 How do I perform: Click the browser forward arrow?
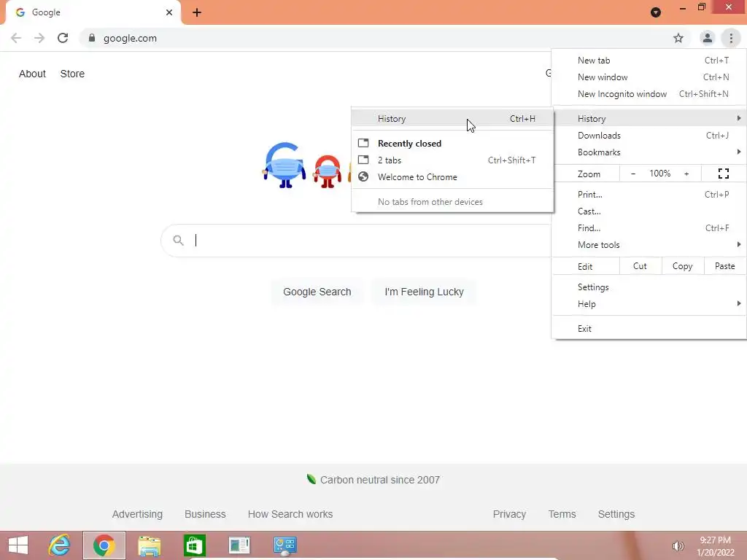(39, 38)
